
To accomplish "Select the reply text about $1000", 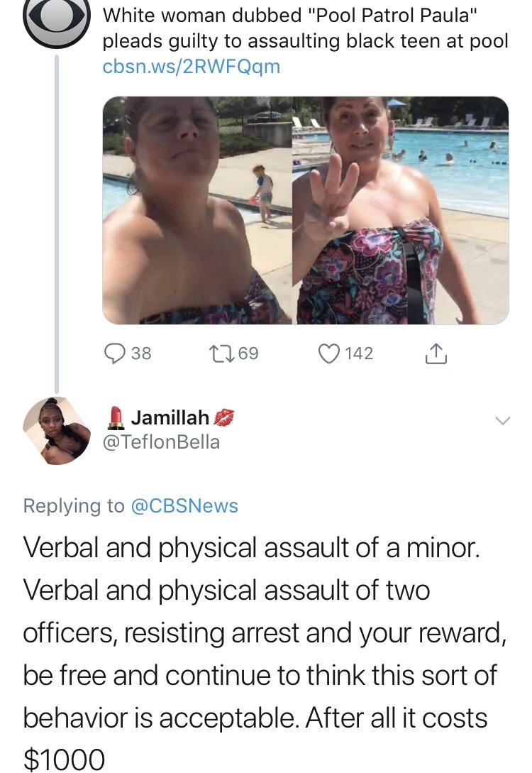I will click(265, 654).
